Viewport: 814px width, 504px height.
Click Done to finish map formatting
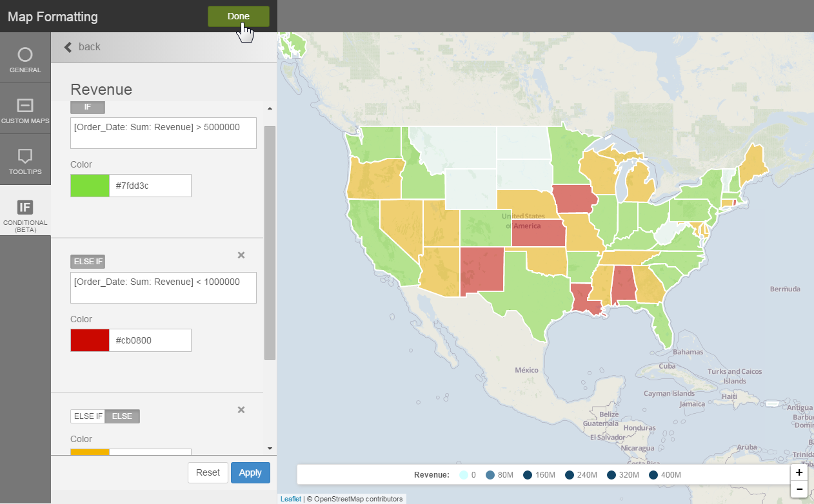(238, 16)
